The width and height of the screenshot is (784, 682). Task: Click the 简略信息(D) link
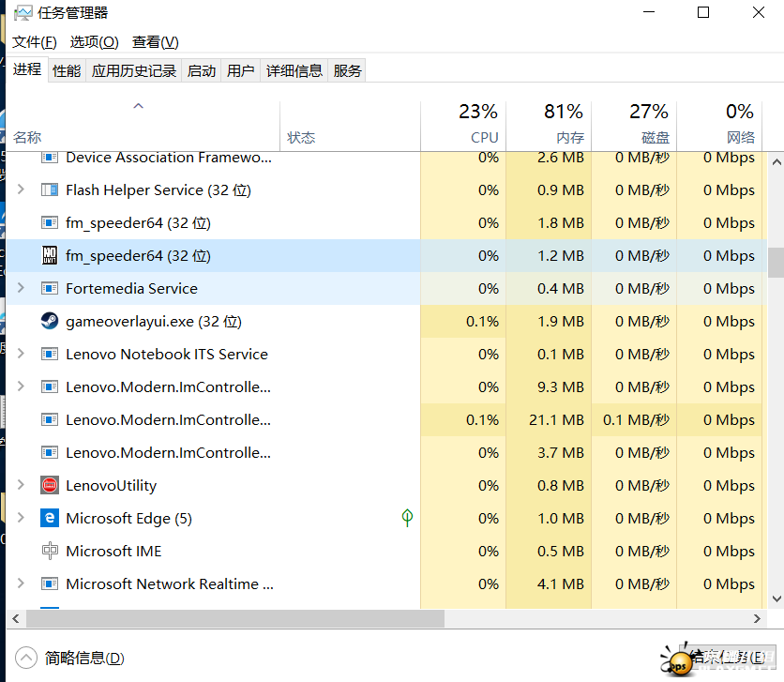pyautogui.click(x=84, y=658)
